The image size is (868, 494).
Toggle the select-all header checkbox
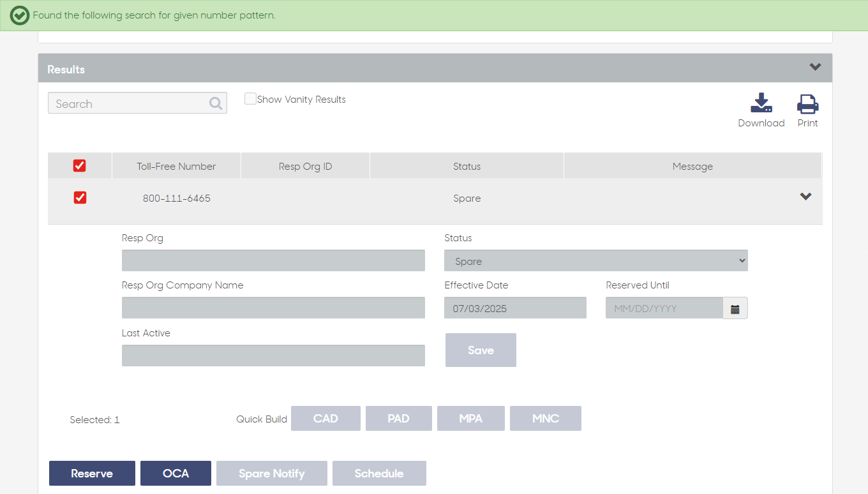(80, 166)
